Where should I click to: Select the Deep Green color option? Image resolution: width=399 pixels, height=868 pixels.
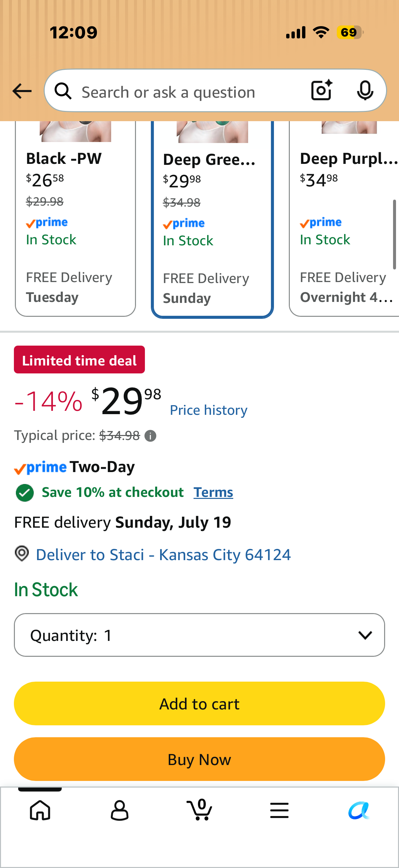coord(212,219)
